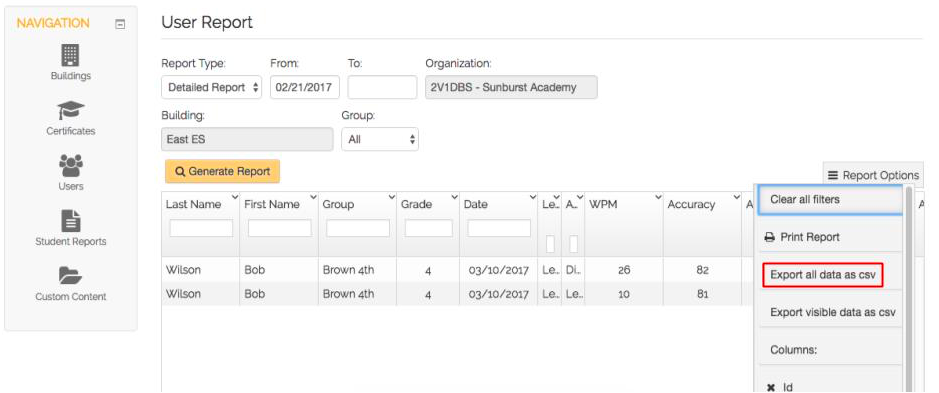This screenshot has height=393, width=939.
Task: Click the Report Options menu scrollbar
Action: pos(908,289)
